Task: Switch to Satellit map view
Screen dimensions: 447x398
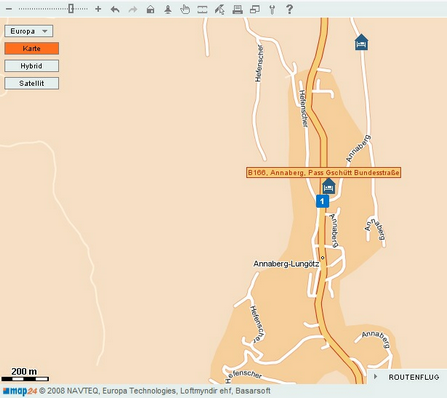Action: tap(32, 83)
